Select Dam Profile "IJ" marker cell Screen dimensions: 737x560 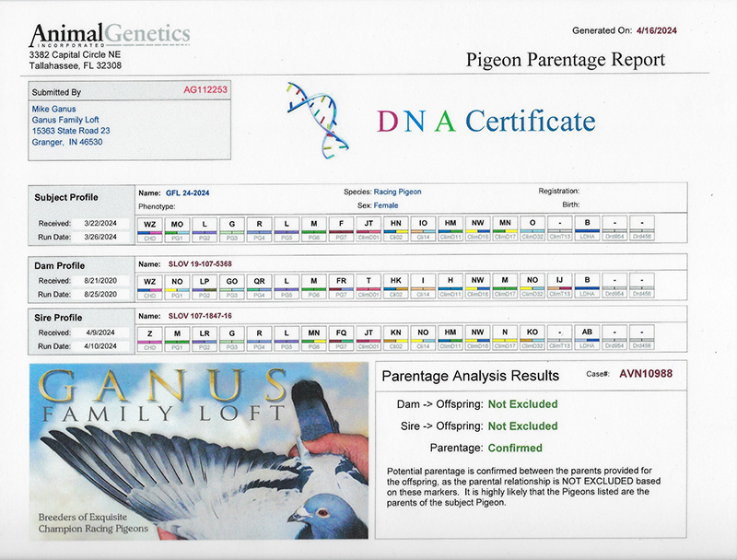coord(559,286)
